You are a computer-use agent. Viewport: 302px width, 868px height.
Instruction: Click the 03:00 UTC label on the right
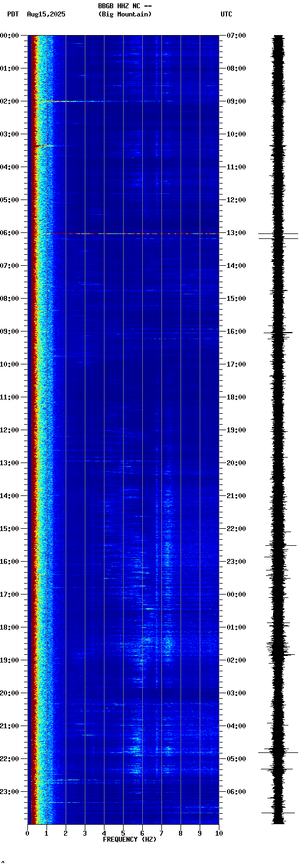coord(236,693)
